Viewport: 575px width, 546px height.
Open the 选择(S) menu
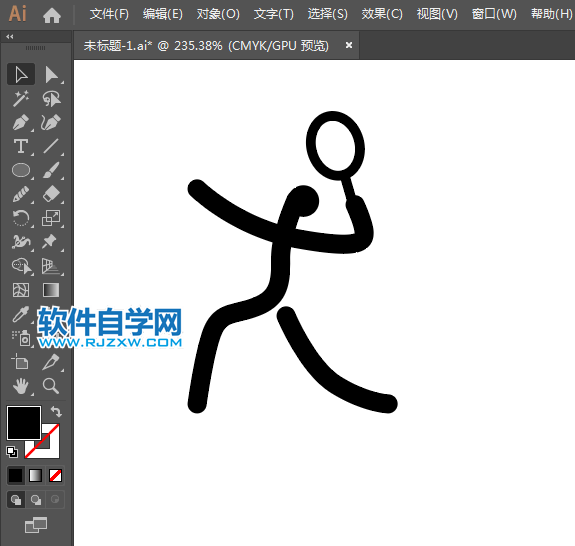327,14
